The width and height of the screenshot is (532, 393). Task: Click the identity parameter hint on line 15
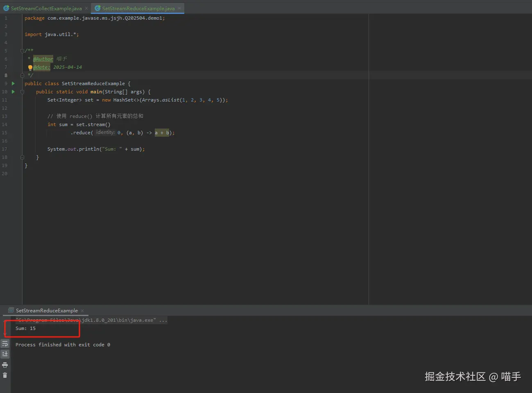coord(105,132)
